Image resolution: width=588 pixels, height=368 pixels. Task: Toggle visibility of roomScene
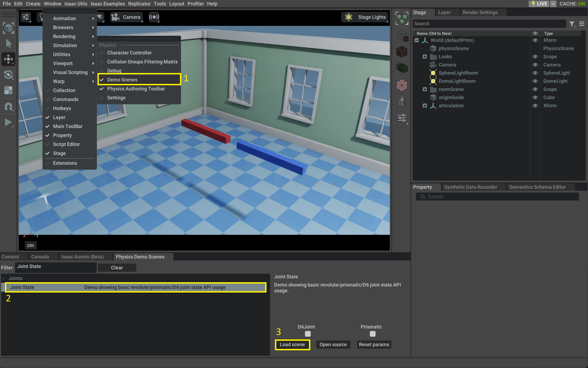click(x=535, y=89)
